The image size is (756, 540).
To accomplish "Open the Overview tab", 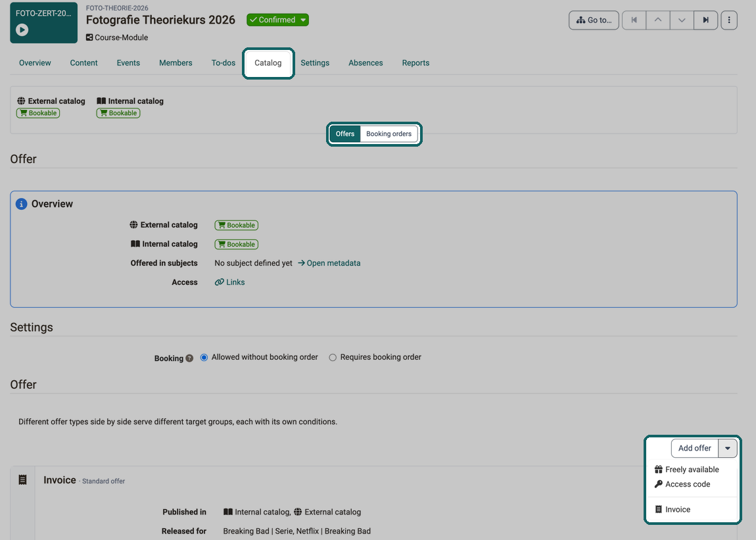I will pyautogui.click(x=35, y=63).
